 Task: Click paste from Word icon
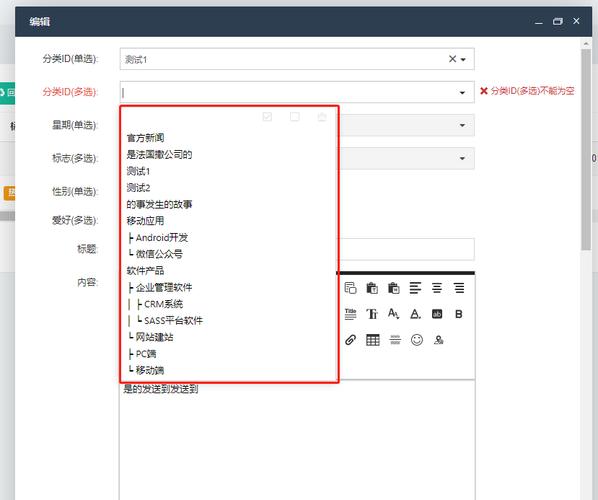pos(394,288)
